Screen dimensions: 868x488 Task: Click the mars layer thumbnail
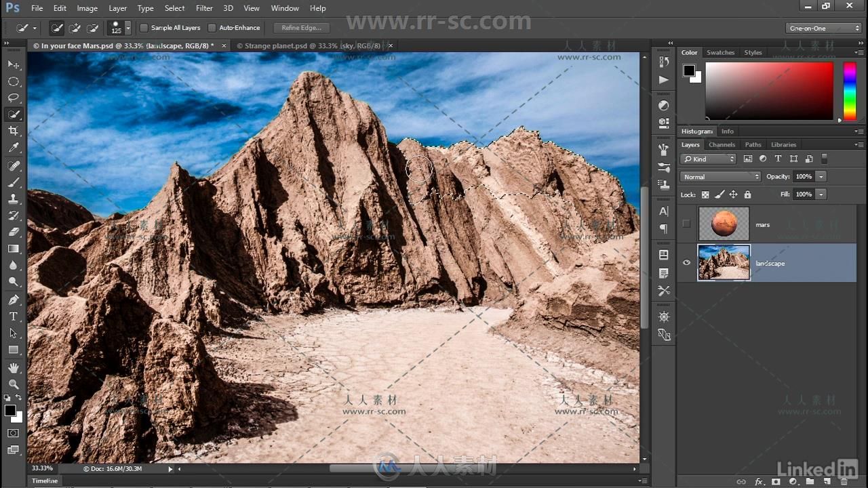point(724,224)
